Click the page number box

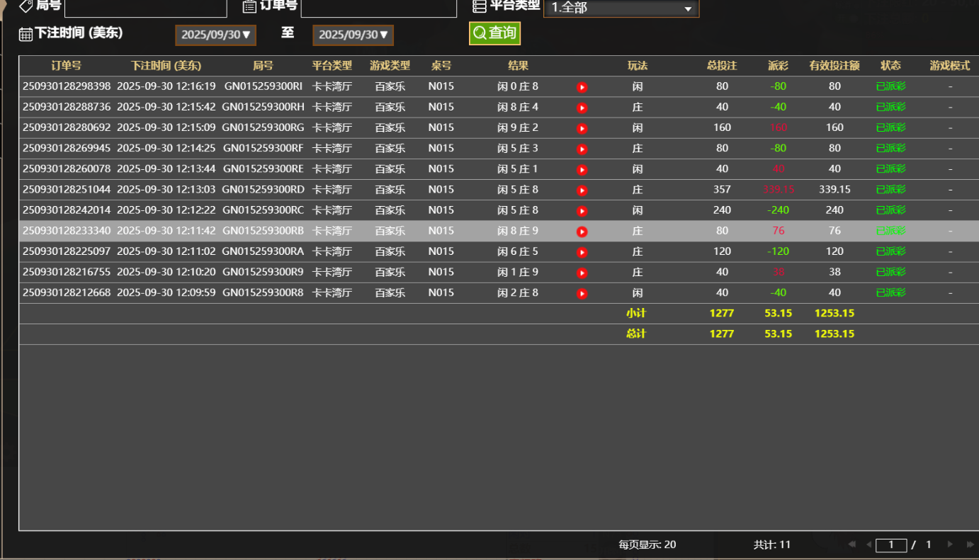(891, 545)
